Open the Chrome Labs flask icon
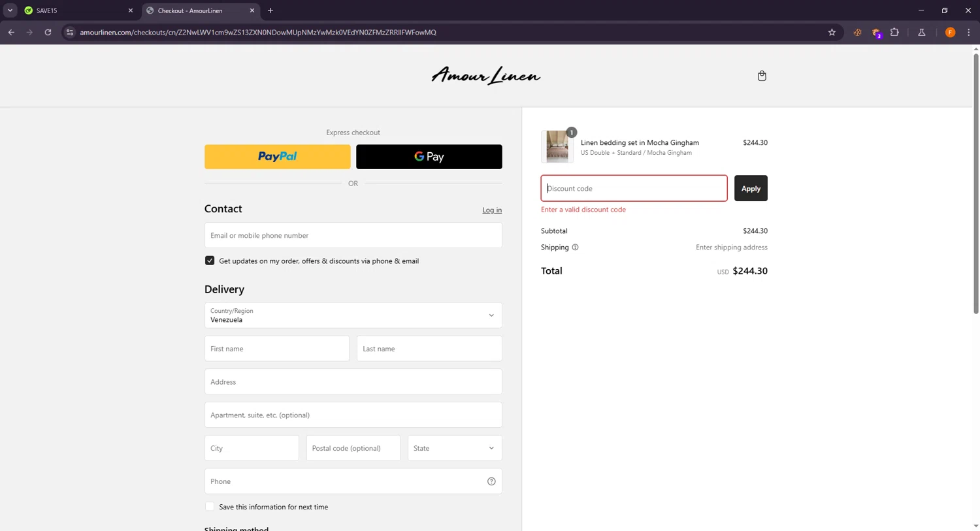Image resolution: width=980 pixels, height=531 pixels. [922, 32]
